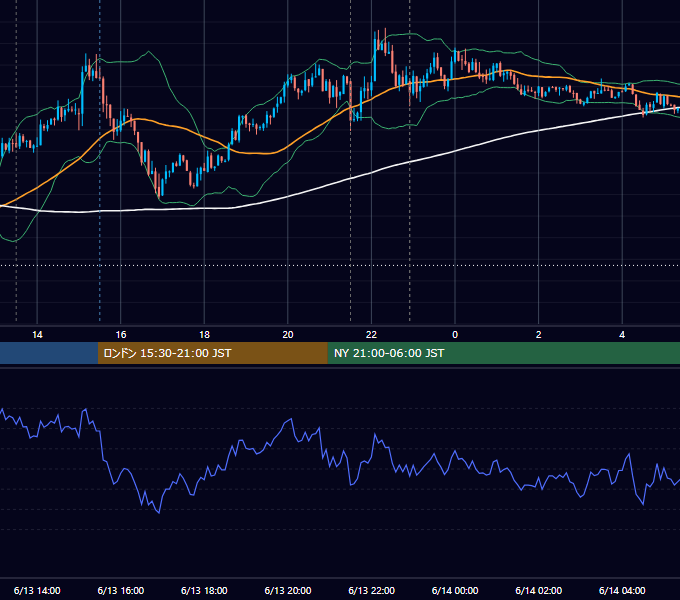Click the 18 hour label on time axis

[204, 335]
